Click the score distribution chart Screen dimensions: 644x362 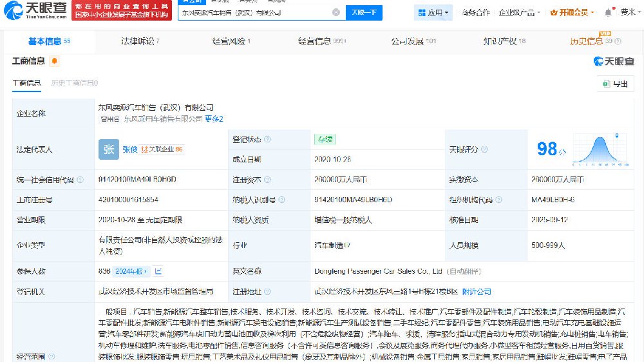pos(600,149)
